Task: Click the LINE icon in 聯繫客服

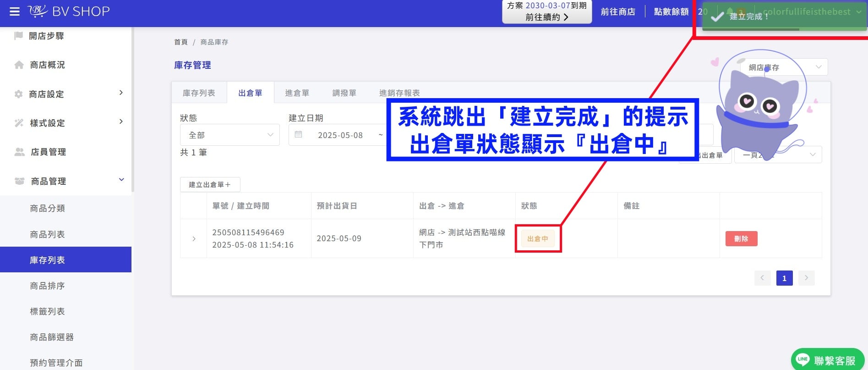Action: (802, 360)
